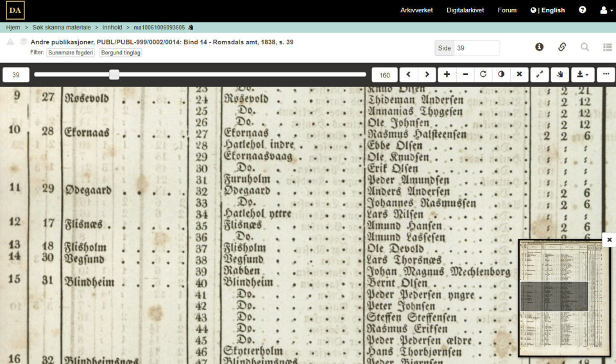Reset the image view with X button
This screenshot has height=364, width=616.
[x=519, y=74]
